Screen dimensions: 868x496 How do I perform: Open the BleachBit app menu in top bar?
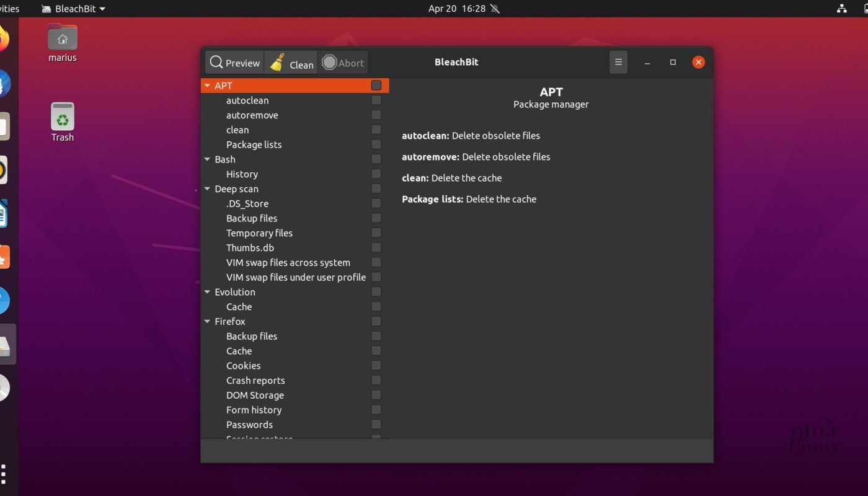[74, 9]
